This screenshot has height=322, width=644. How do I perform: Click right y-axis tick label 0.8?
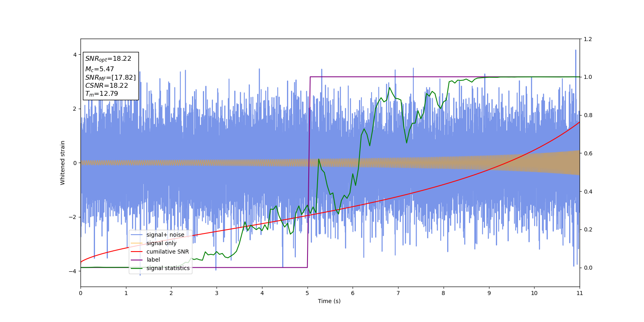coord(588,115)
